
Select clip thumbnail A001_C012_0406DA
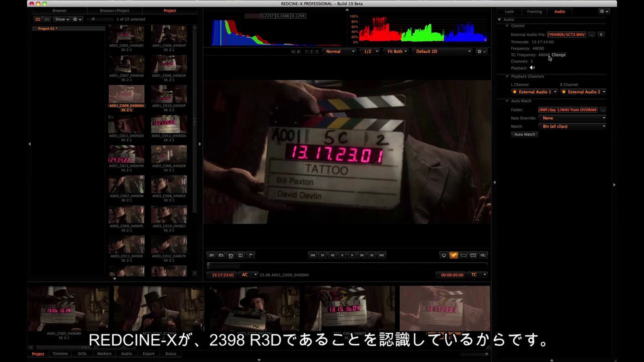pyautogui.click(x=169, y=124)
